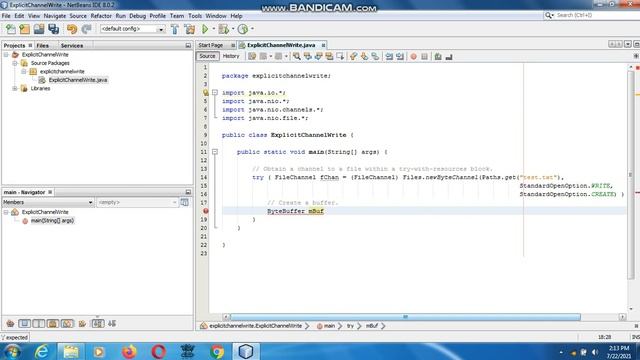640x360 pixels.
Task: Switch to the Files tab
Action: coord(42,46)
